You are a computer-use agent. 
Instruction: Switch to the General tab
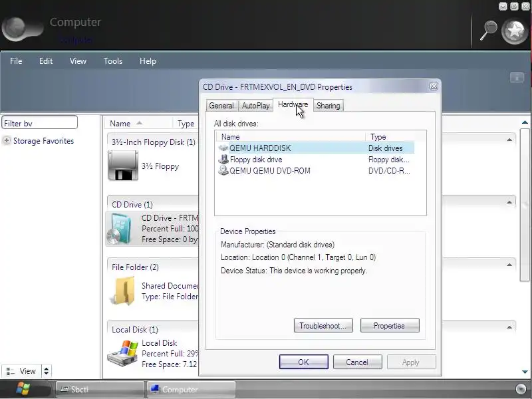(x=221, y=106)
